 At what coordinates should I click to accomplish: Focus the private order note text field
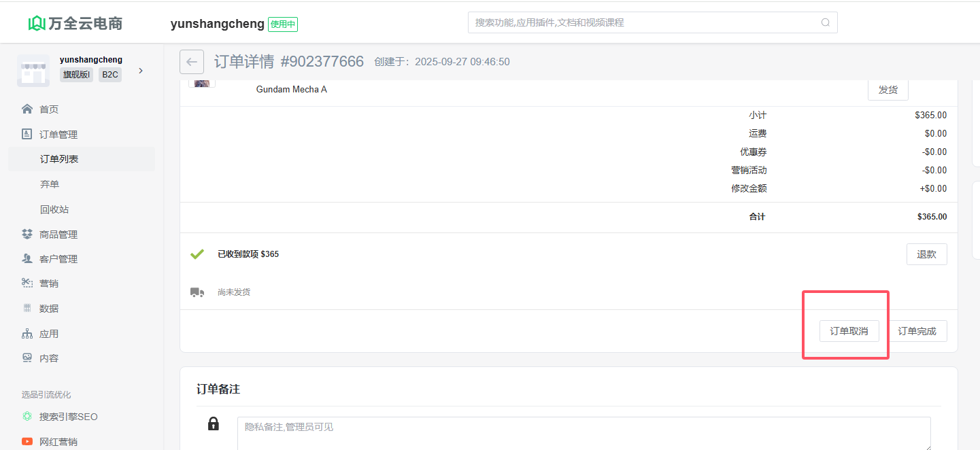click(583, 433)
